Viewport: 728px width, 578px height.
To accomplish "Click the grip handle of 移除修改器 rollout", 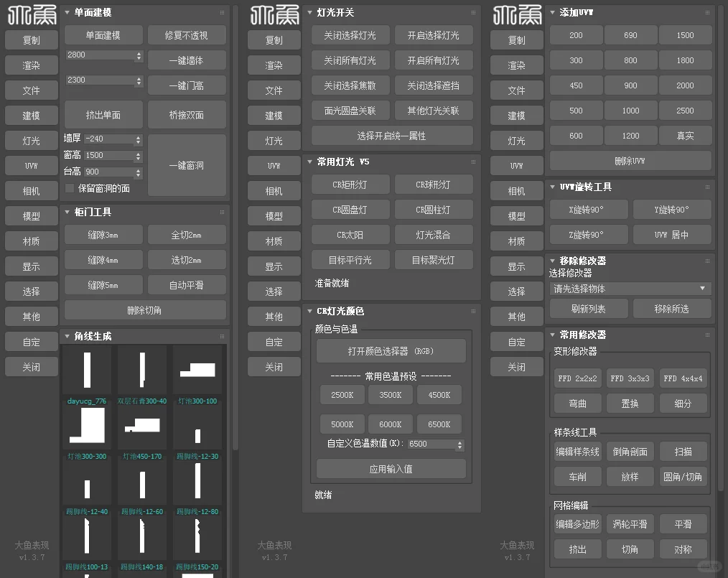I will pyautogui.click(x=707, y=261).
